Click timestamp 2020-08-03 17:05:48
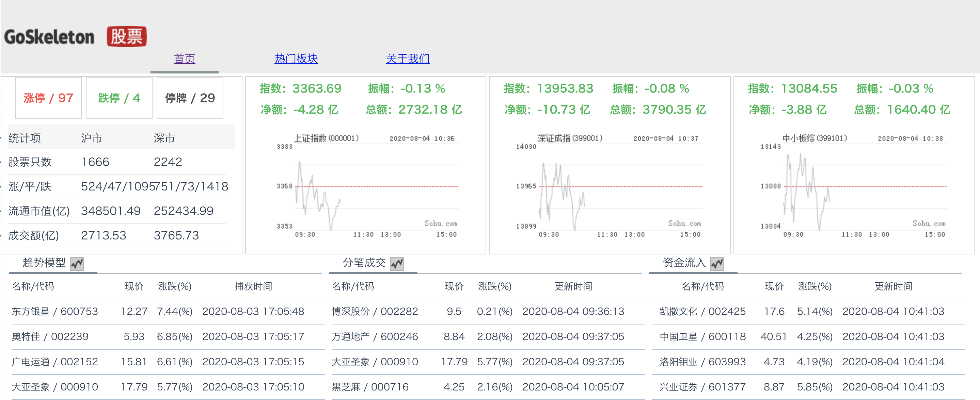 253,312
